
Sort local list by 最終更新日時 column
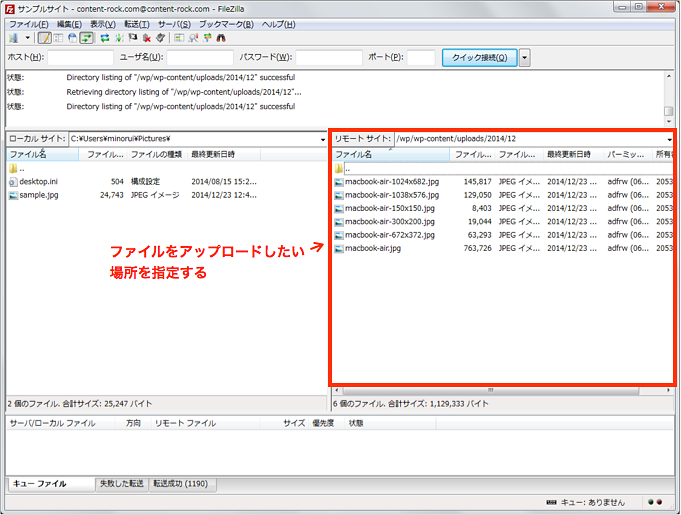click(x=224, y=154)
